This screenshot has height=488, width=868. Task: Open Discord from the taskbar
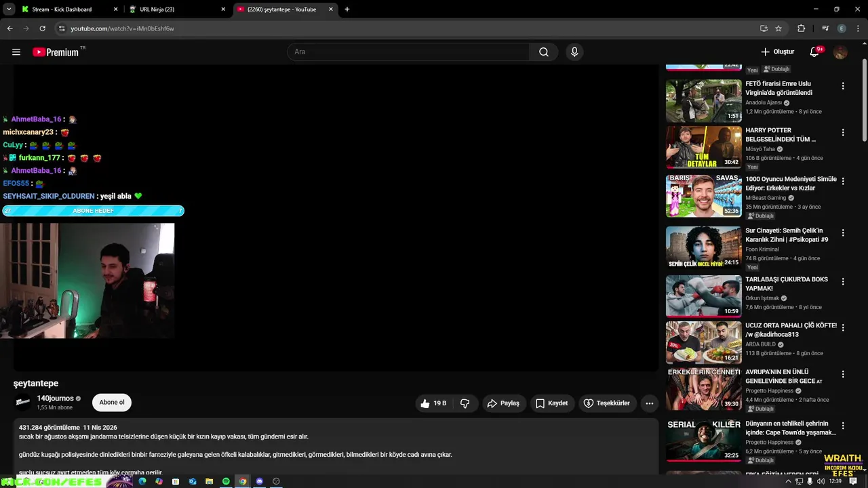[259, 481]
